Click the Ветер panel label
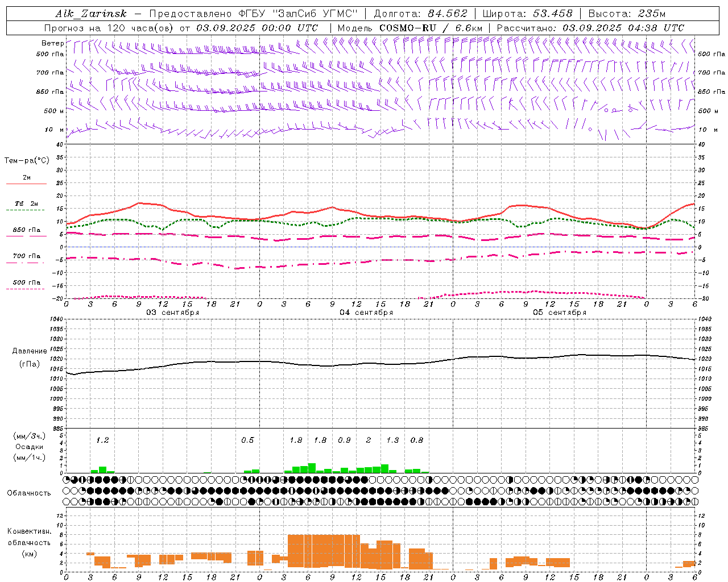728x582 pixels. click(x=52, y=43)
